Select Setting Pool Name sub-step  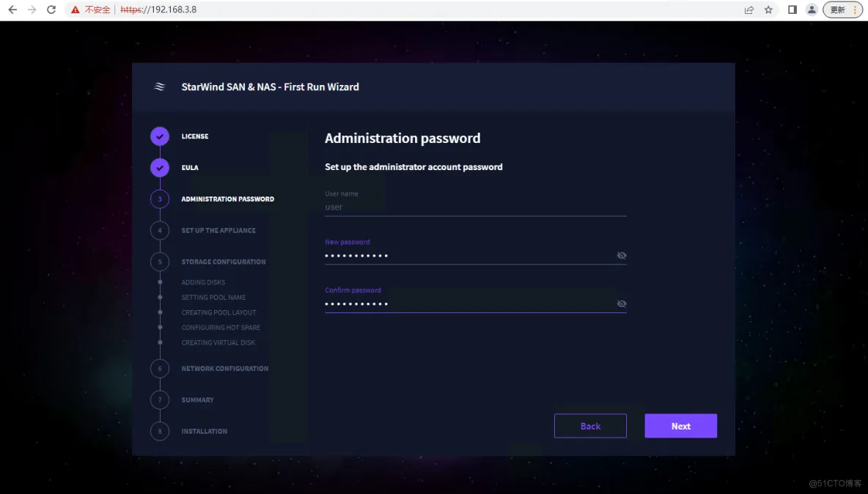click(213, 297)
